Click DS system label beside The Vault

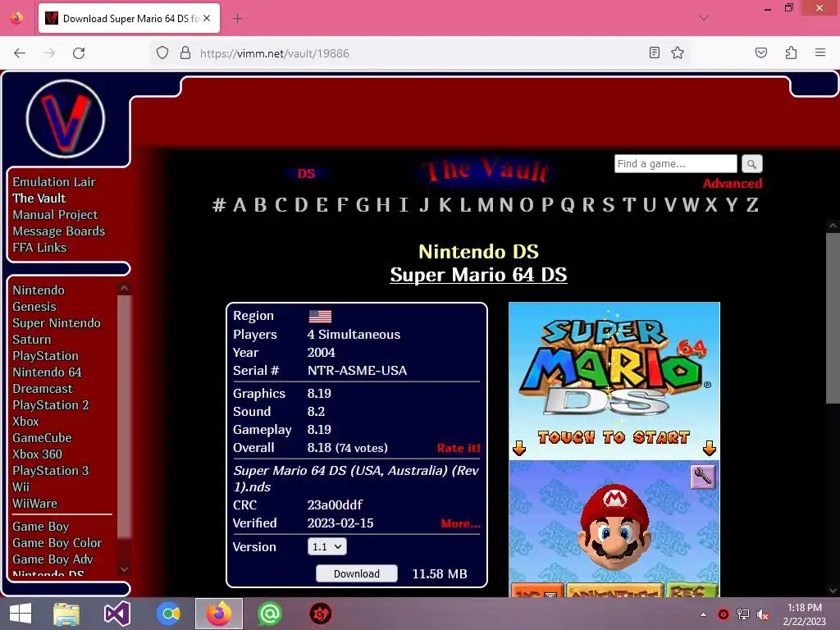pos(307,174)
